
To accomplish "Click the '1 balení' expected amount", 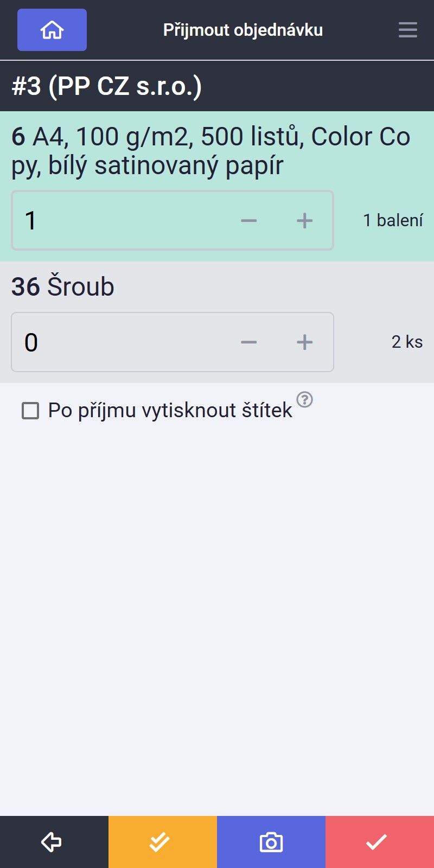I will (393, 220).
